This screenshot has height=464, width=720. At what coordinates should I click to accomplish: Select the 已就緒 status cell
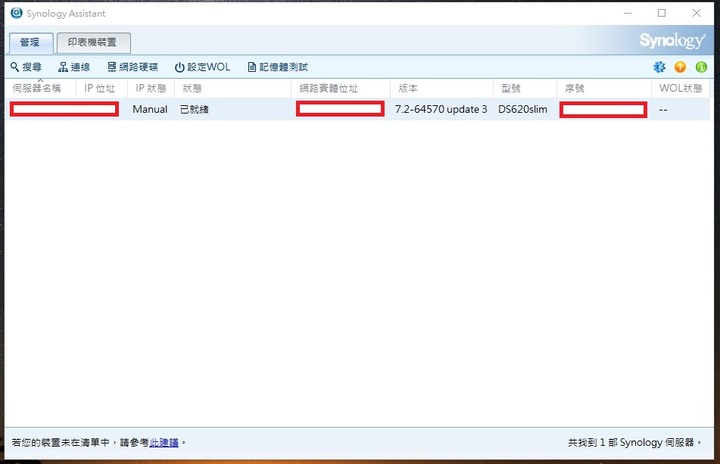[194, 109]
